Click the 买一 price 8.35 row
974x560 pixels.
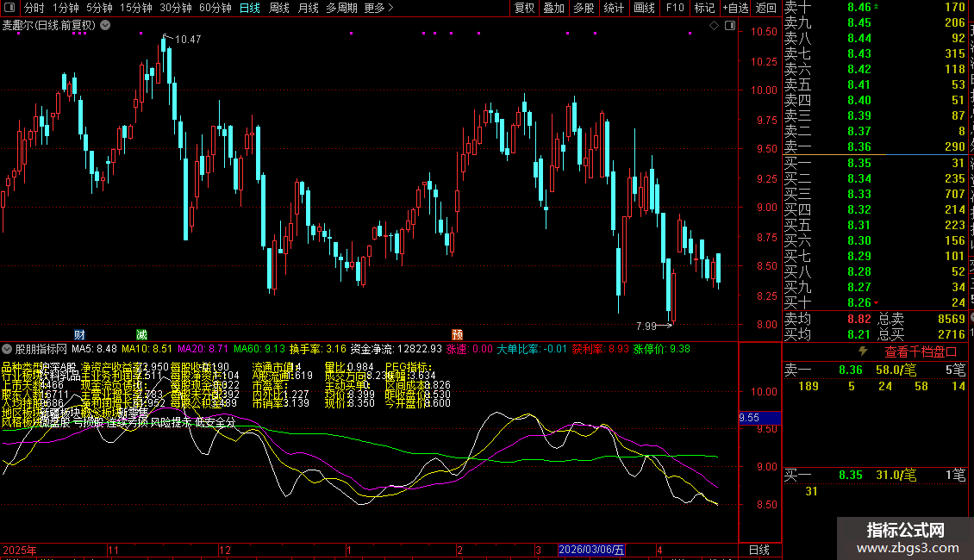(875, 163)
